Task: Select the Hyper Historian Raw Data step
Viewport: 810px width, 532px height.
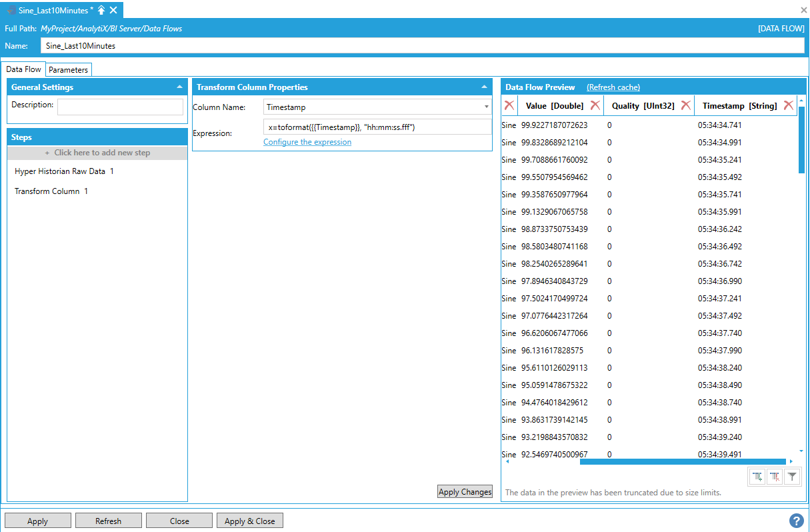Action: (x=64, y=171)
